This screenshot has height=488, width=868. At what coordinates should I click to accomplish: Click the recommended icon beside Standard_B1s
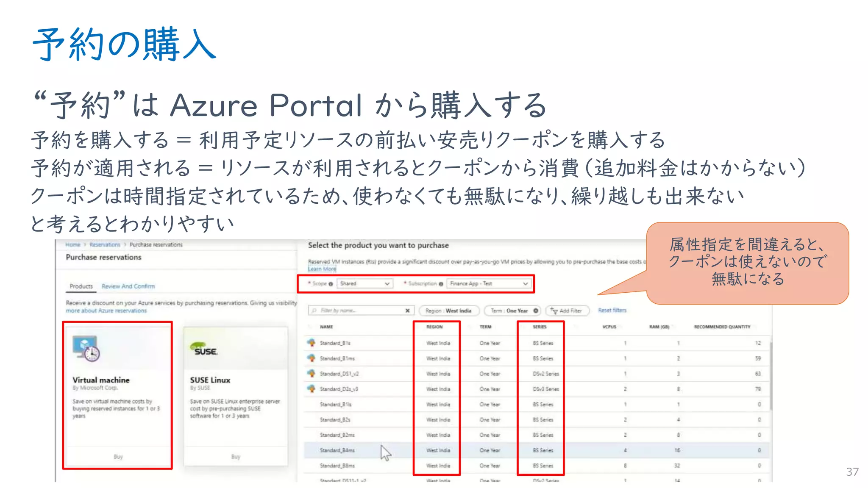tap(312, 343)
